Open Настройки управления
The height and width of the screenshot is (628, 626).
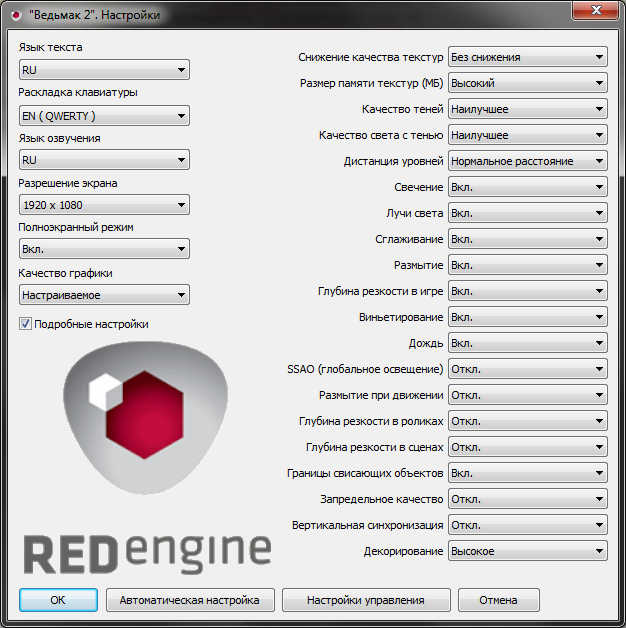click(366, 600)
